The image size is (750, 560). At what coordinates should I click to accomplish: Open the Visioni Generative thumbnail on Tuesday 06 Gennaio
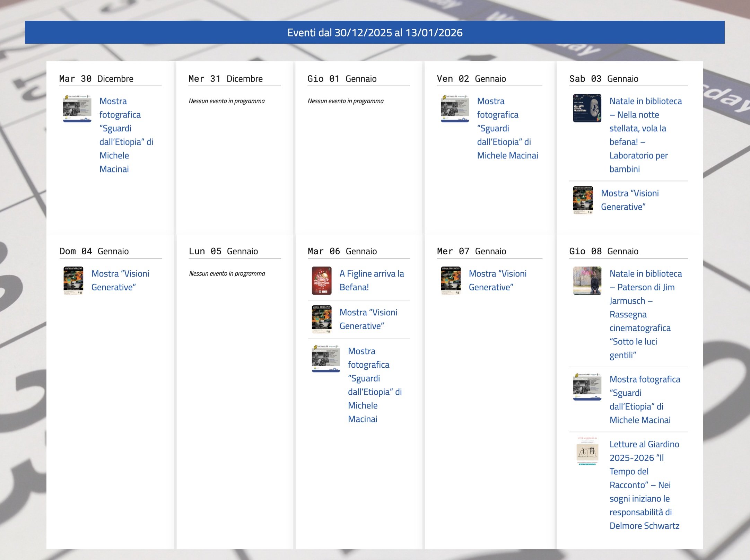coord(322,319)
